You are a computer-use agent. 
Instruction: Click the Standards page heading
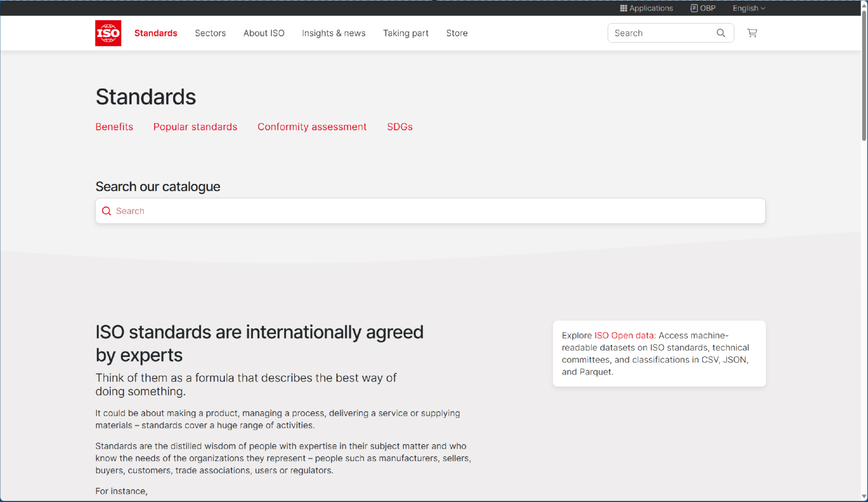click(x=146, y=96)
